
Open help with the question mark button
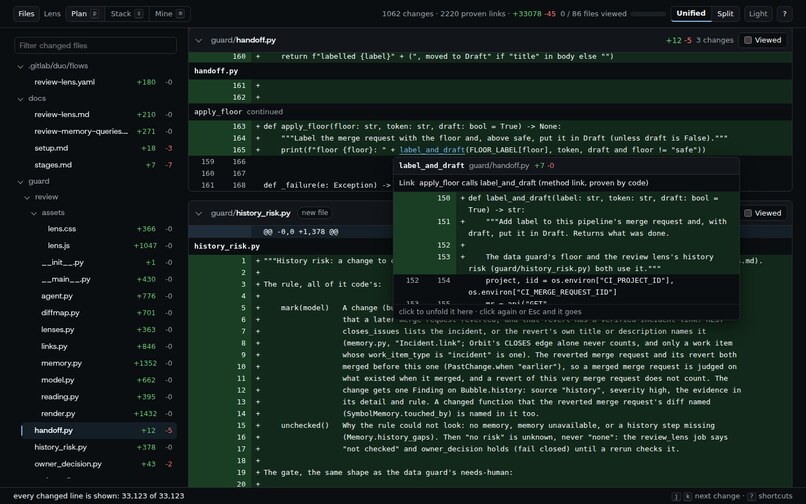[x=784, y=14]
